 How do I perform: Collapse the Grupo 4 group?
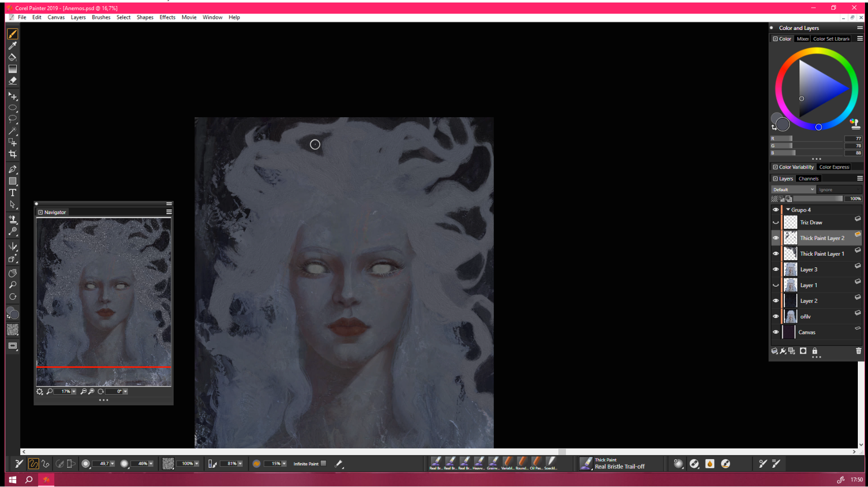click(x=788, y=210)
